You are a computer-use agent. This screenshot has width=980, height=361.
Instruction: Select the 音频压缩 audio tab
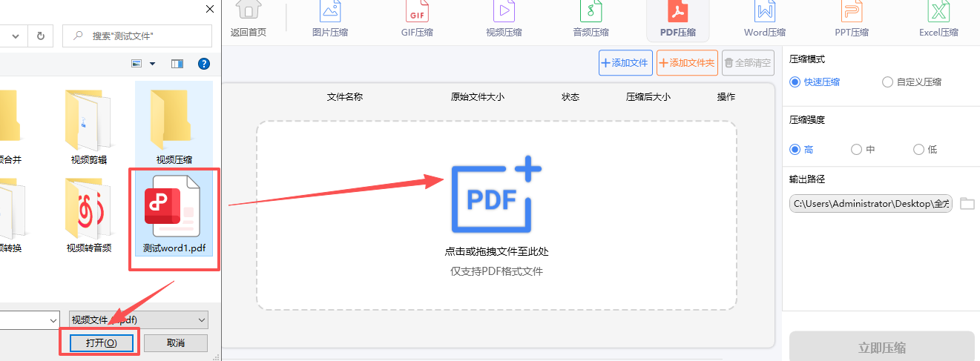(x=591, y=19)
